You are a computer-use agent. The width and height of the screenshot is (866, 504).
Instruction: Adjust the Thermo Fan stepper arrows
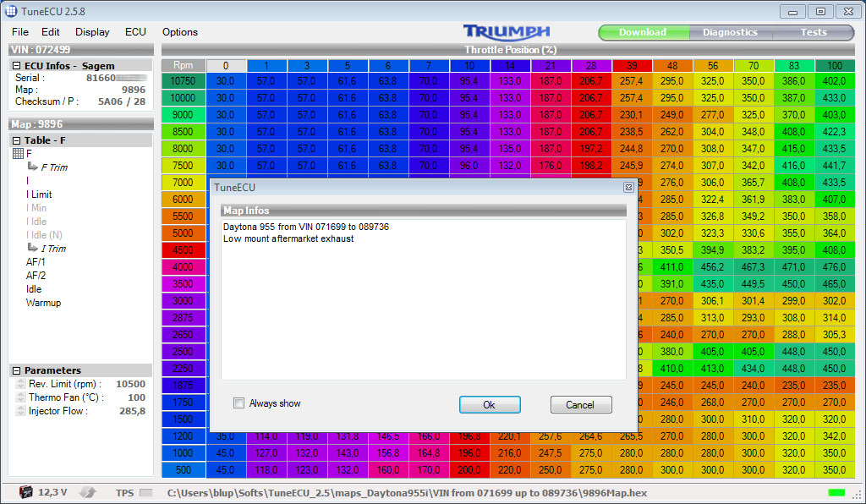20,397
